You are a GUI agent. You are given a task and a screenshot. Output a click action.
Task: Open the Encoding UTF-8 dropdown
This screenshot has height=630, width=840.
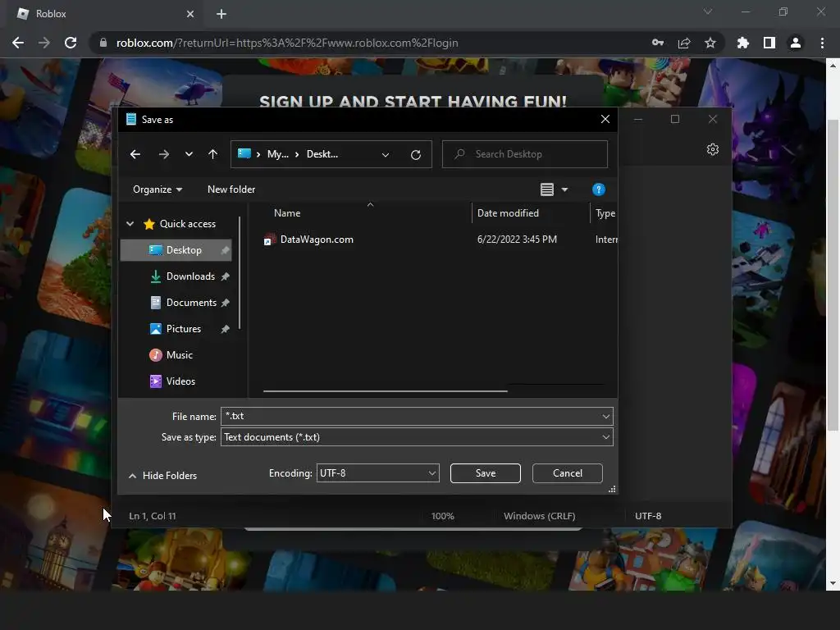(x=377, y=473)
